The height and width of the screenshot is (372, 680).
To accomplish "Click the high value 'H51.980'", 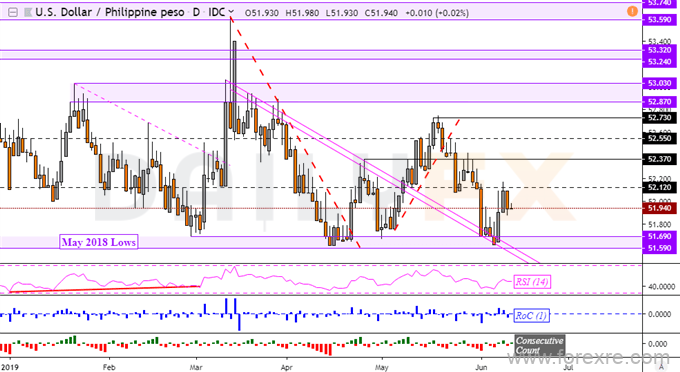I will [x=302, y=13].
